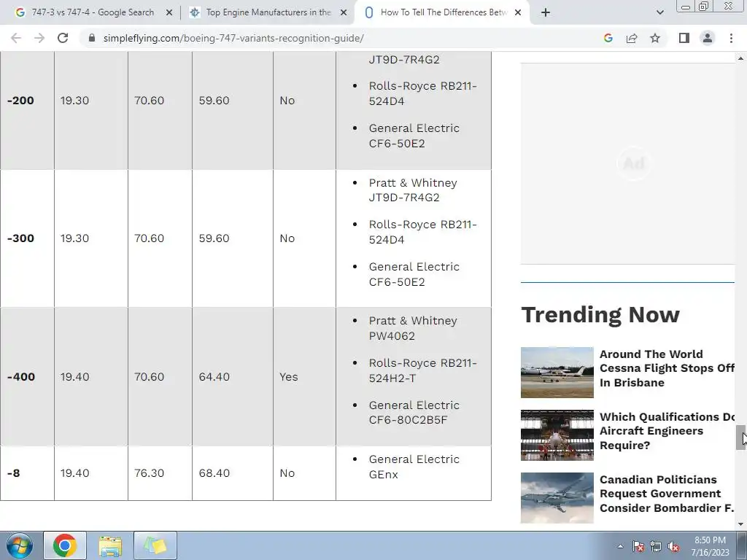Click Pratt & Whitney PW4062 text

tap(413, 328)
